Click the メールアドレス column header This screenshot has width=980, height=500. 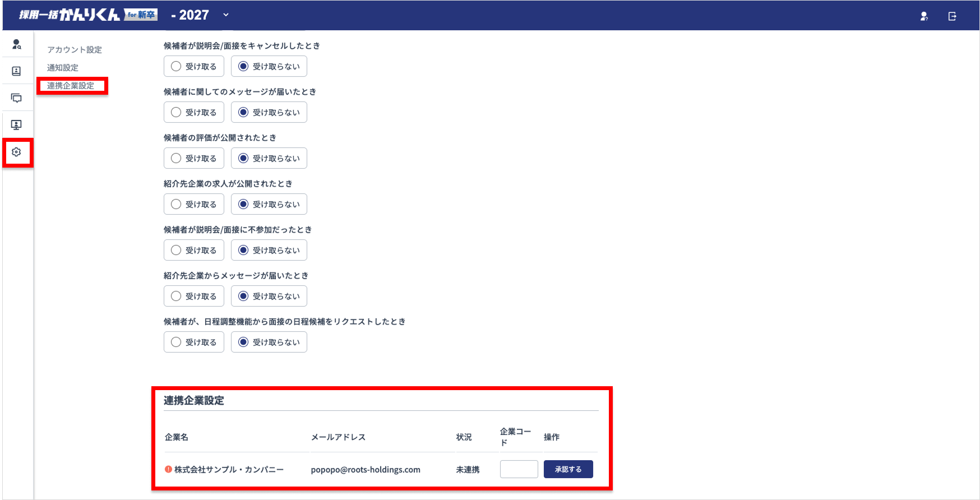(338, 437)
